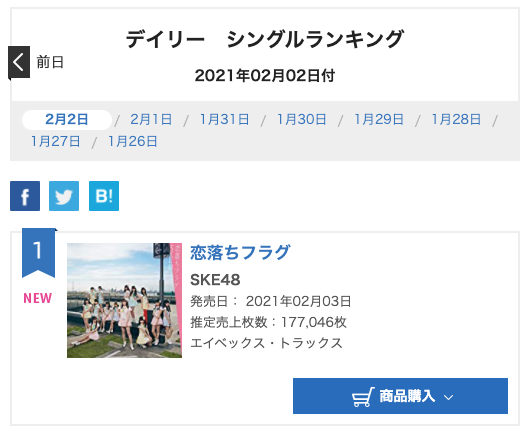Go to 1月28日 ranking

(456, 120)
